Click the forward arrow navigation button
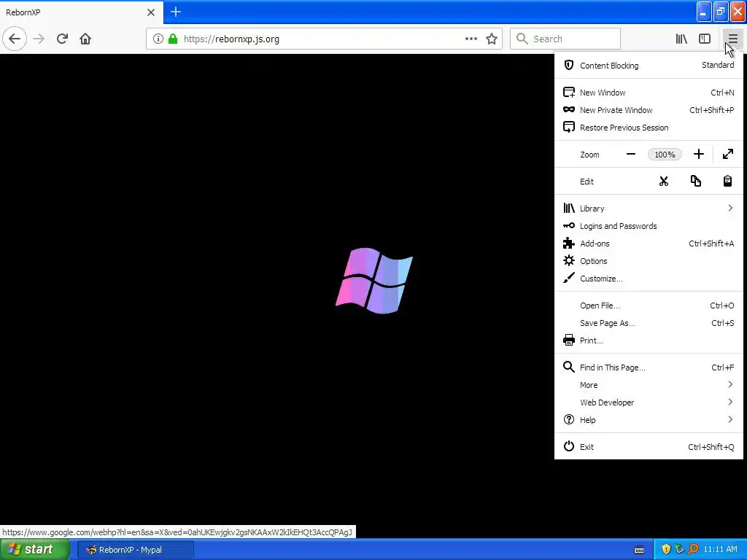Viewport: 747px width, 560px height. point(39,39)
